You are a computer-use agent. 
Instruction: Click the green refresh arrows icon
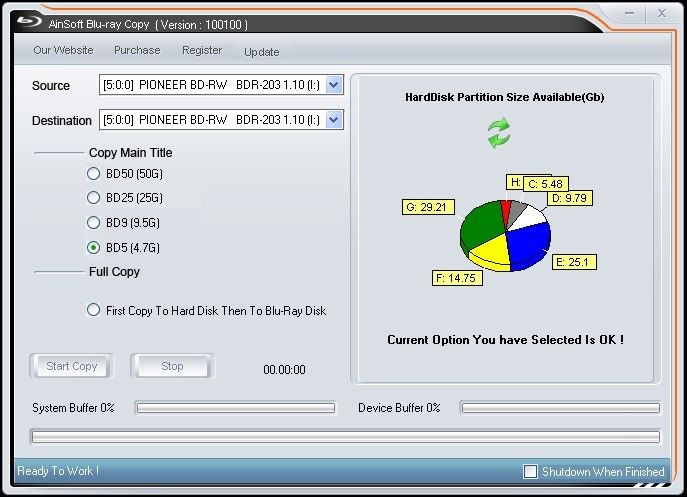pos(499,133)
